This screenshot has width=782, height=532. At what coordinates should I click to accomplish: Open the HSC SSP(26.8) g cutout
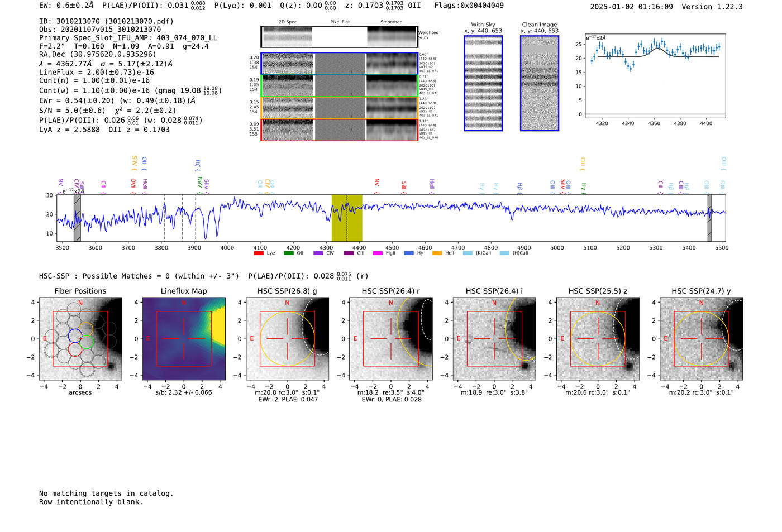(287, 339)
